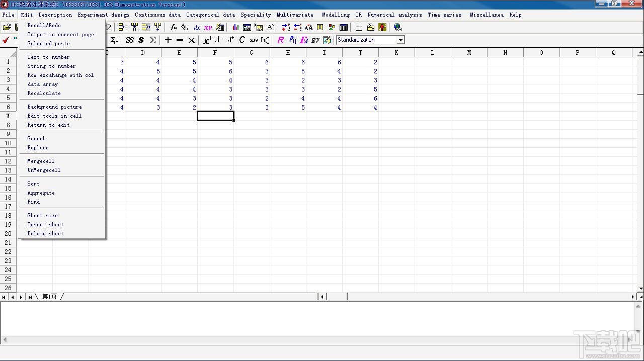Screen dimensions: 644x361
Task: Click the output text area below sheet
Action: click(x=318, y=318)
